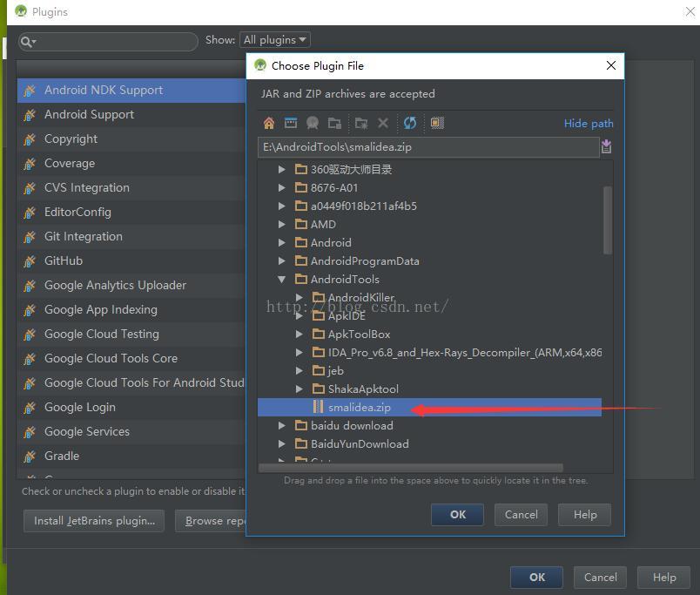Expand the baidu download folder

click(x=282, y=425)
